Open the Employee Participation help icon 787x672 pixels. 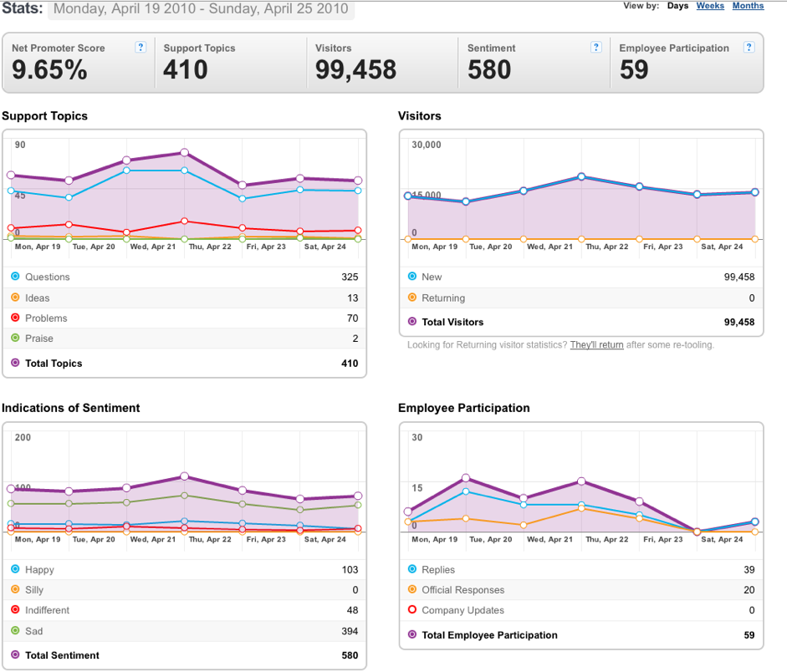749,47
